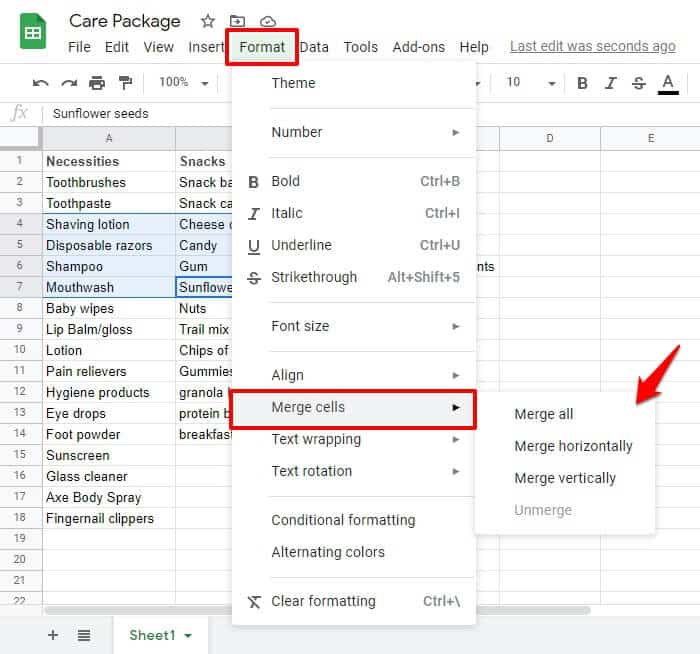The image size is (700, 654).
Task: Open the Sheet1 tab dropdown arrow
Action: [x=188, y=635]
